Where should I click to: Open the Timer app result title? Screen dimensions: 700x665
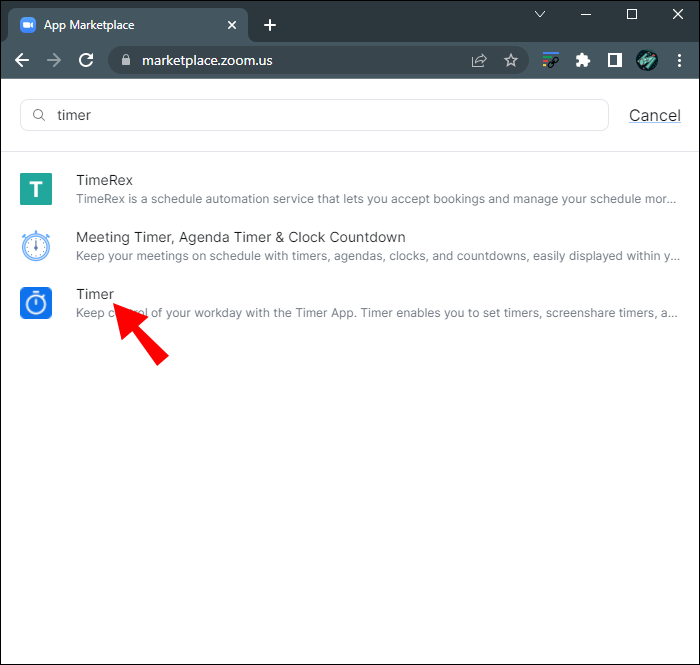[x=95, y=294]
